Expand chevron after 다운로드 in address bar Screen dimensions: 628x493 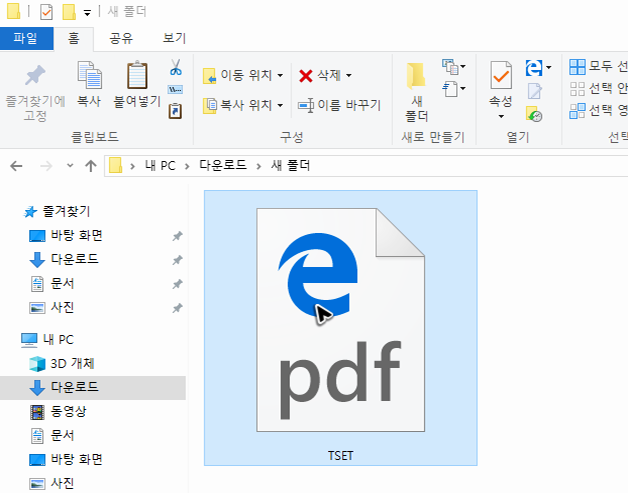pyautogui.click(x=259, y=166)
